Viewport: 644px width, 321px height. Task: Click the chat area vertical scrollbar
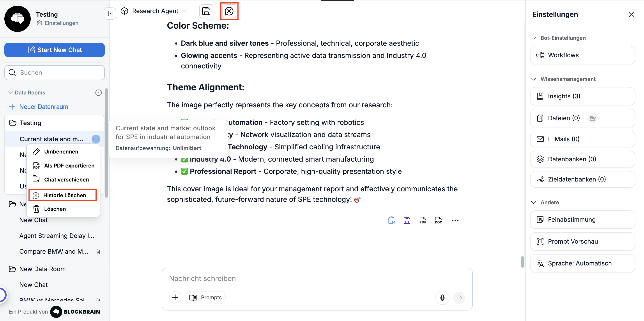click(522, 262)
